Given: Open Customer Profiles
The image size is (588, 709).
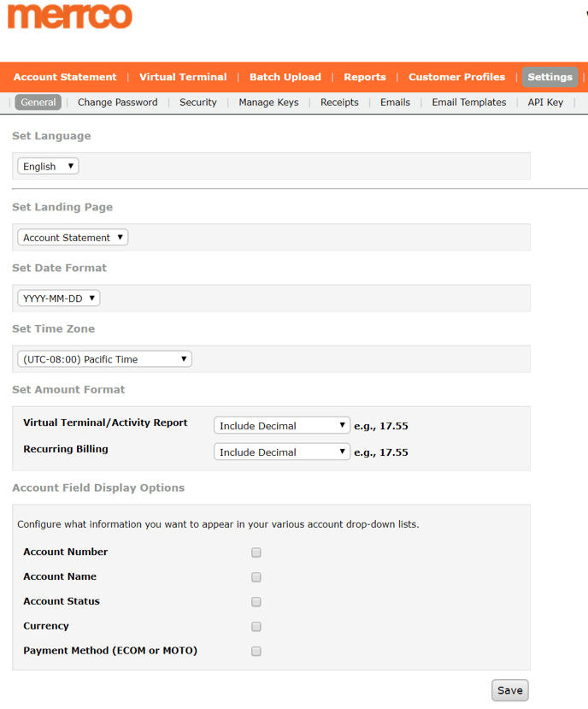Looking at the screenshot, I should coord(456,77).
